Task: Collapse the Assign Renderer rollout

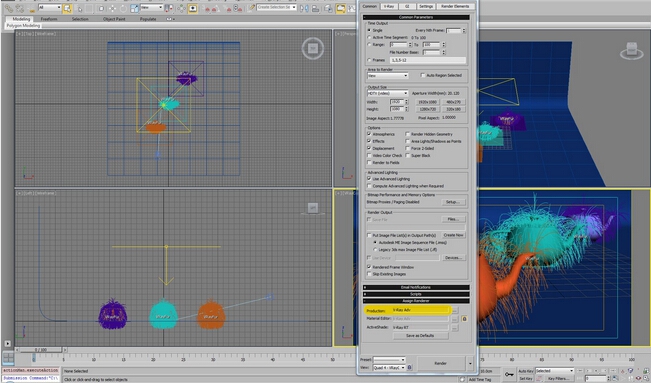Action: pyautogui.click(x=416, y=301)
